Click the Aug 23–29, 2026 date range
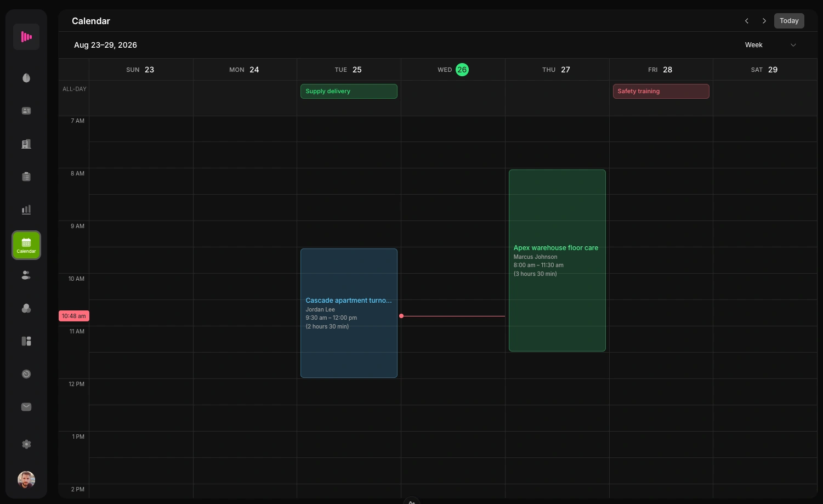Viewport: 823px width, 504px height. pyautogui.click(x=105, y=45)
